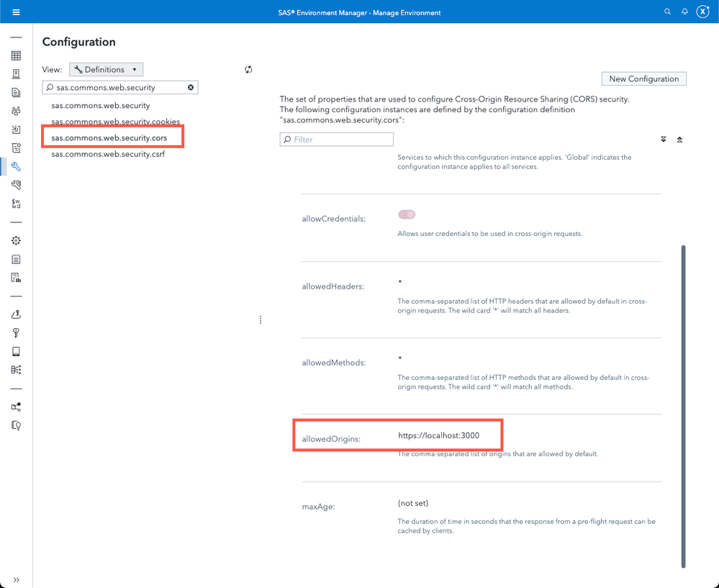Open the report with bar chart icon

tap(16, 278)
